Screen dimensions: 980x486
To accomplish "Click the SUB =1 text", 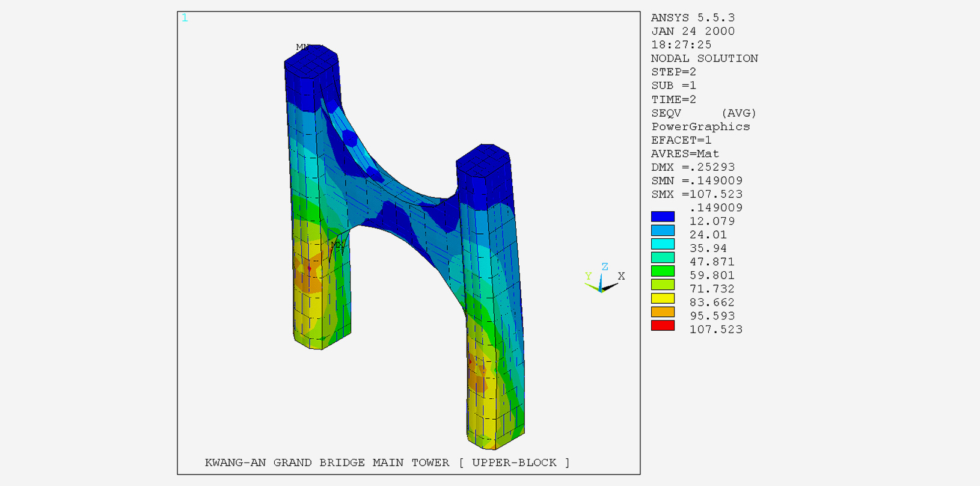I will (673, 85).
